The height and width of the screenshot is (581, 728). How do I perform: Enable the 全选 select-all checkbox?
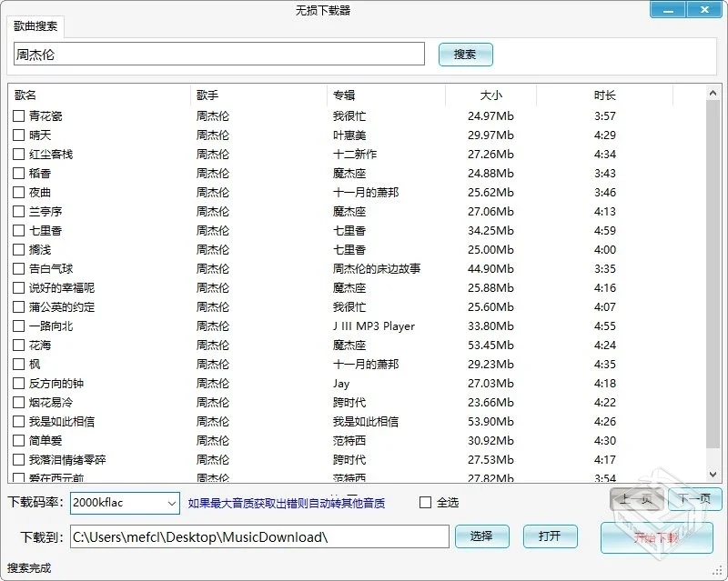[x=424, y=502]
